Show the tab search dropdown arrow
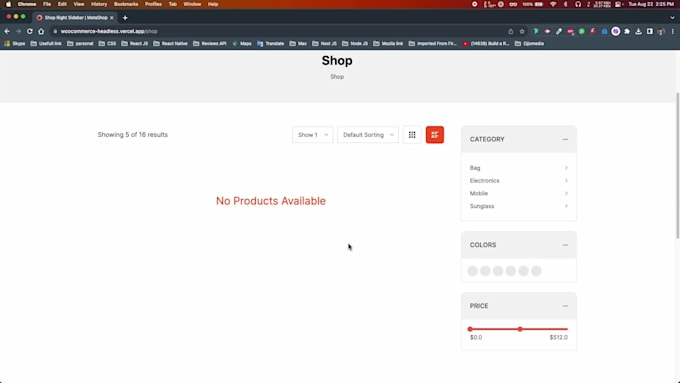The height and width of the screenshot is (383, 680). 672,18
